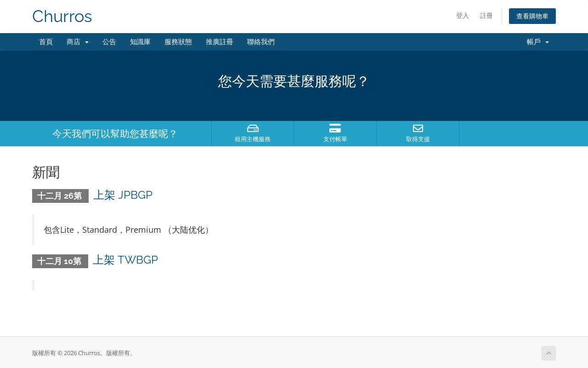The height and width of the screenshot is (368, 588).
Task: Click the 查看購物車 button
Action: coord(532,16)
